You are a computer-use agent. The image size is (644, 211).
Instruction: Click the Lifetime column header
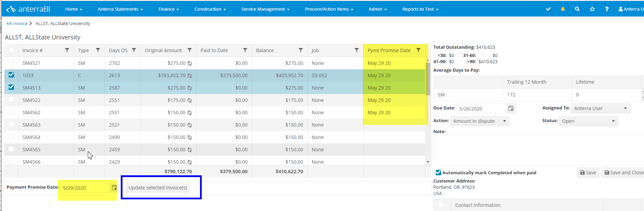coord(606,82)
